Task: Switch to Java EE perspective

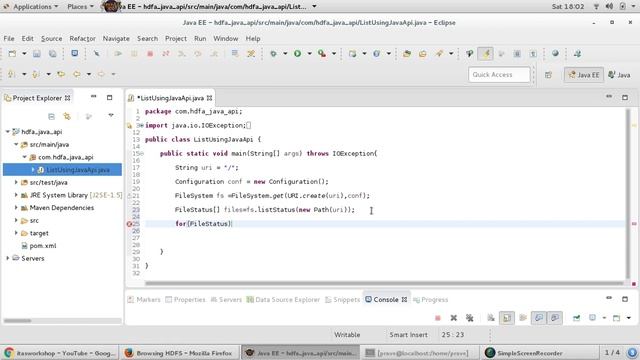Action: click(584, 75)
